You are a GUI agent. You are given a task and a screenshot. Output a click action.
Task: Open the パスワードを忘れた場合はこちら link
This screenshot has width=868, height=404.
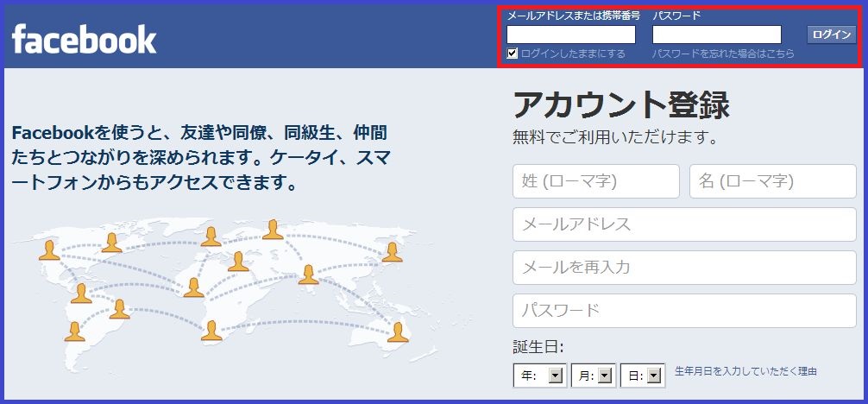[723, 54]
